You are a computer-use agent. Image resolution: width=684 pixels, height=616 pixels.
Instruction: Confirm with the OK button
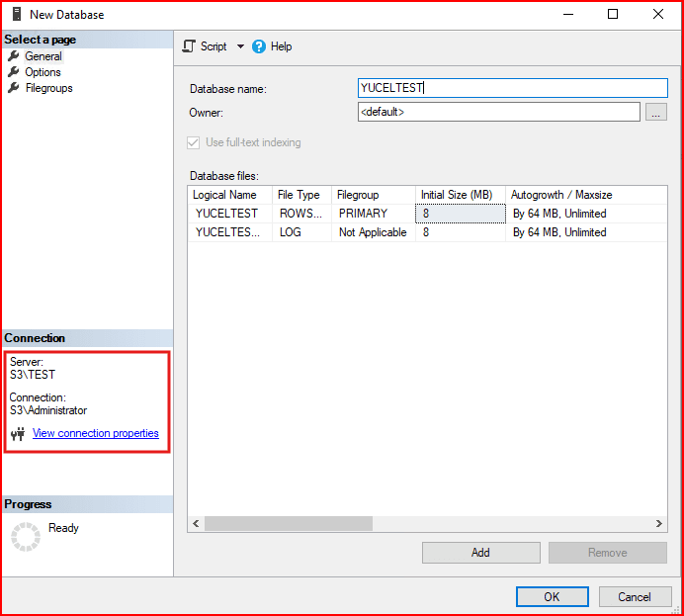[x=552, y=596]
